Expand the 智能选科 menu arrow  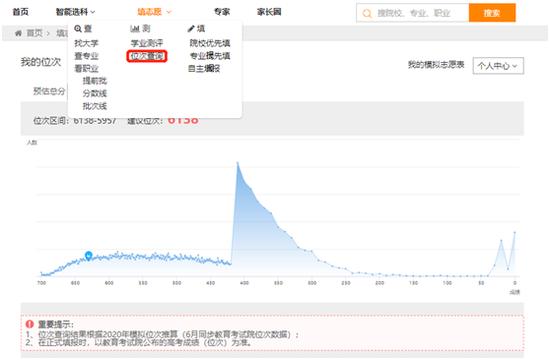93,12
